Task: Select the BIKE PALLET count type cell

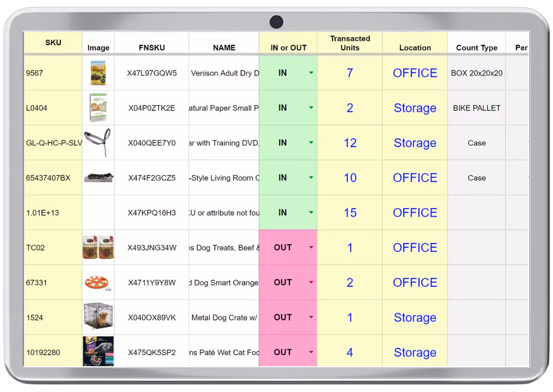Action: [477, 108]
